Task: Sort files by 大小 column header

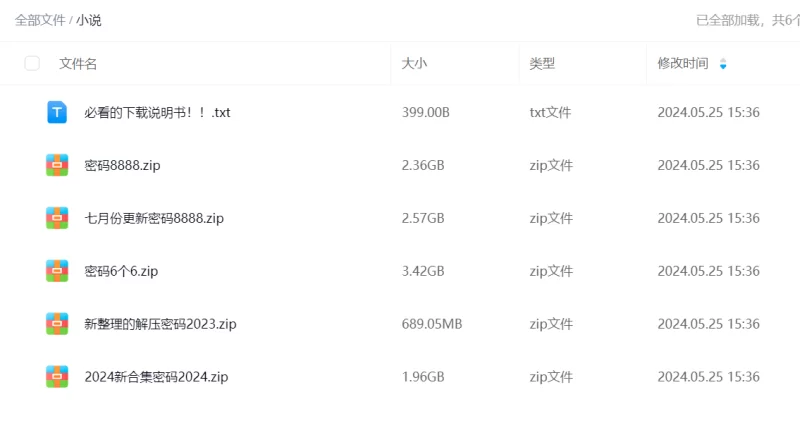Action: tap(414, 63)
